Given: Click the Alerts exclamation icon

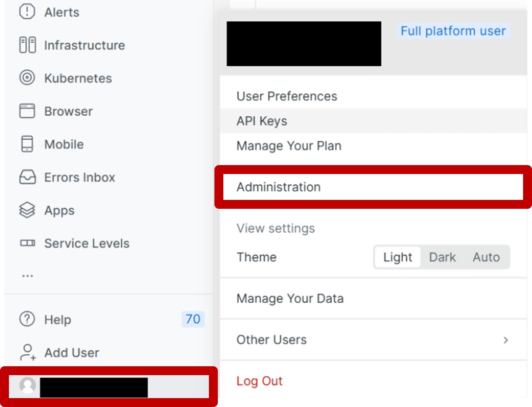Looking at the screenshot, I should tap(27, 11).
